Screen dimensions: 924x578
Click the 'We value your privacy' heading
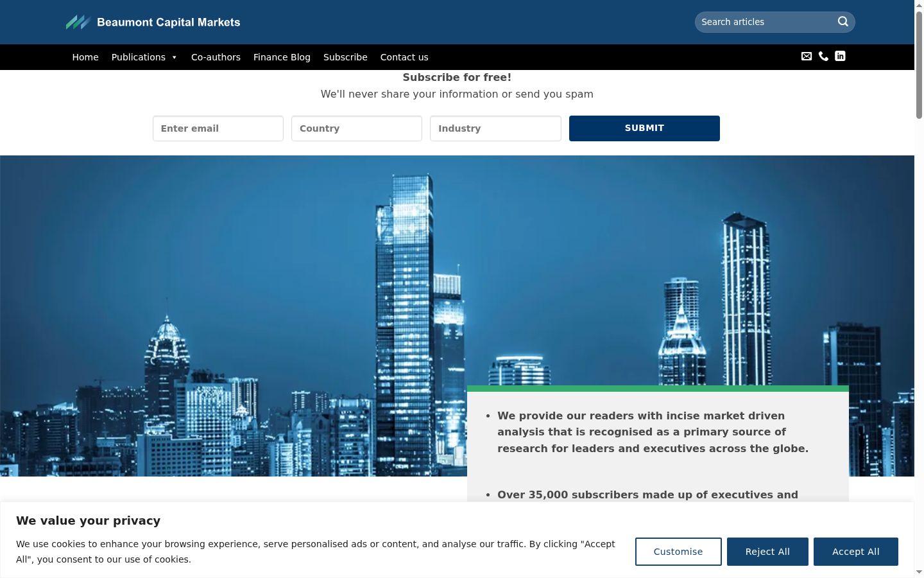[x=88, y=521]
